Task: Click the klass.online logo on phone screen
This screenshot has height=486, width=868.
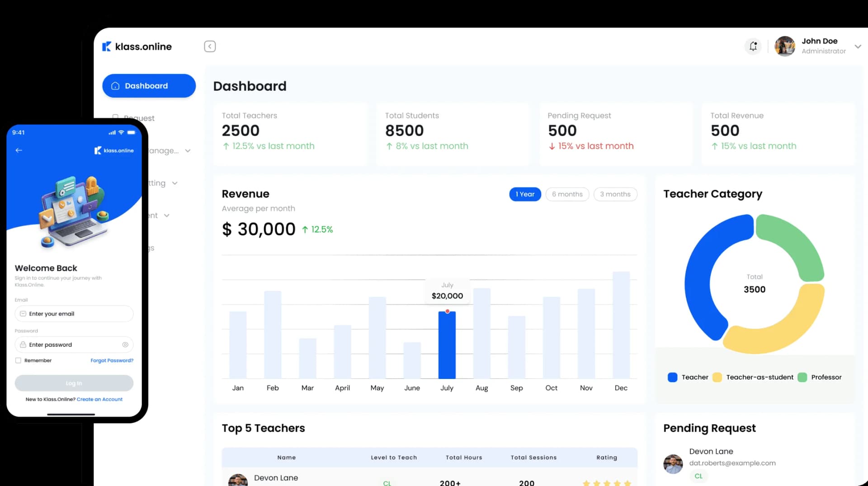Action: pyautogui.click(x=114, y=150)
